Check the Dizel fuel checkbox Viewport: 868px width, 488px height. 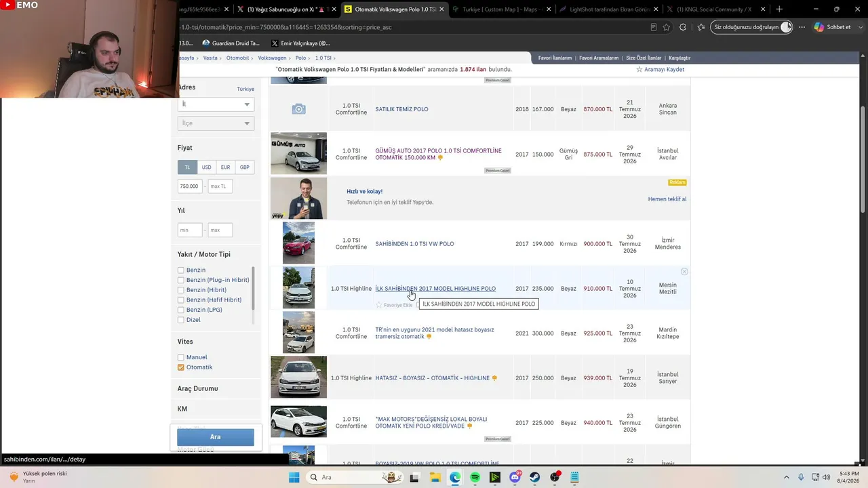(181, 320)
